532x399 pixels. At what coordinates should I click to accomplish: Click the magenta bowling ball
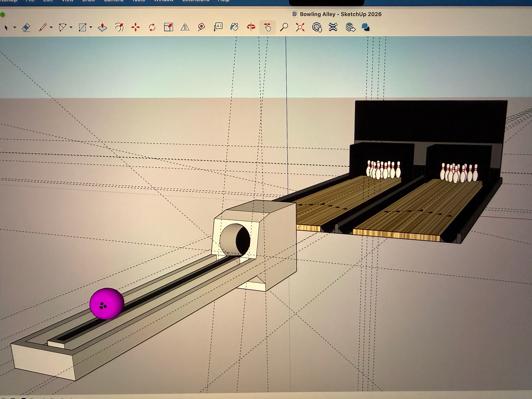pyautogui.click(x=107, y=303)
